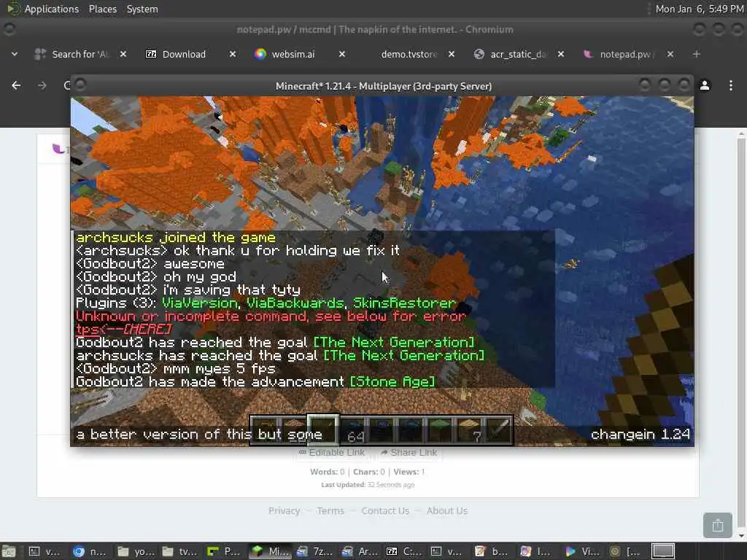Open the Privacy footer link
The image size is (747, 560).
284,511
